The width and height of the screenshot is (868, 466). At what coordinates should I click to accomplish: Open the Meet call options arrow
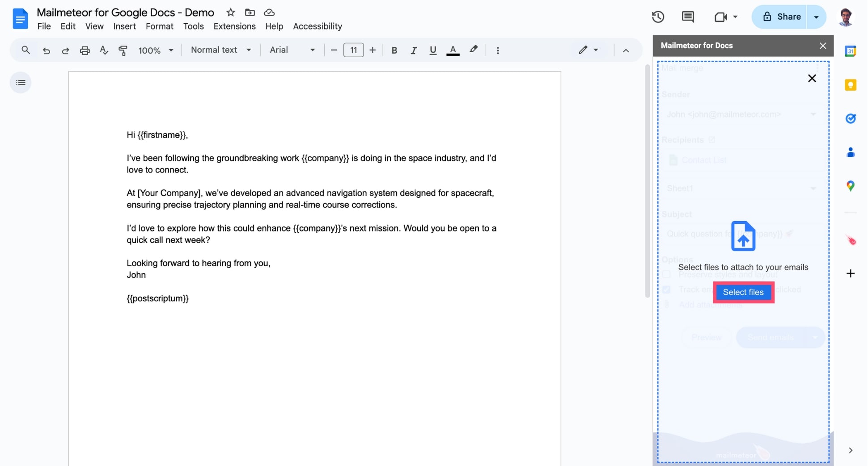(735, 17)
